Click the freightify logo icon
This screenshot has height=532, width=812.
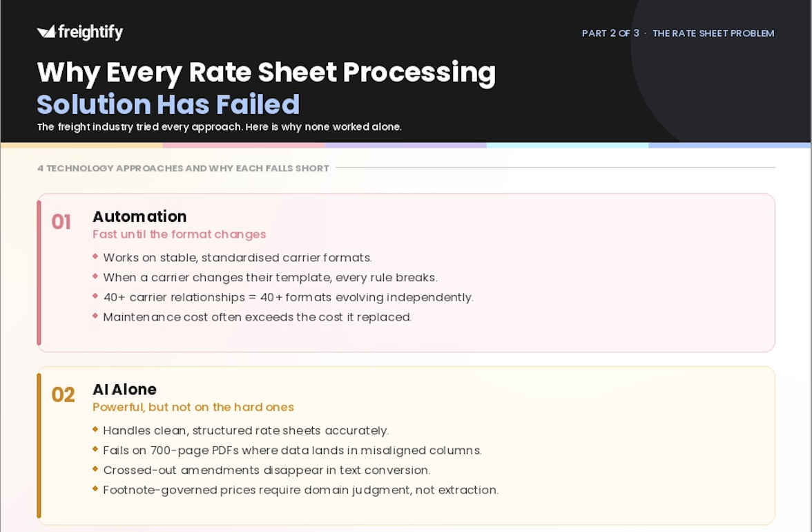[46, 32]
